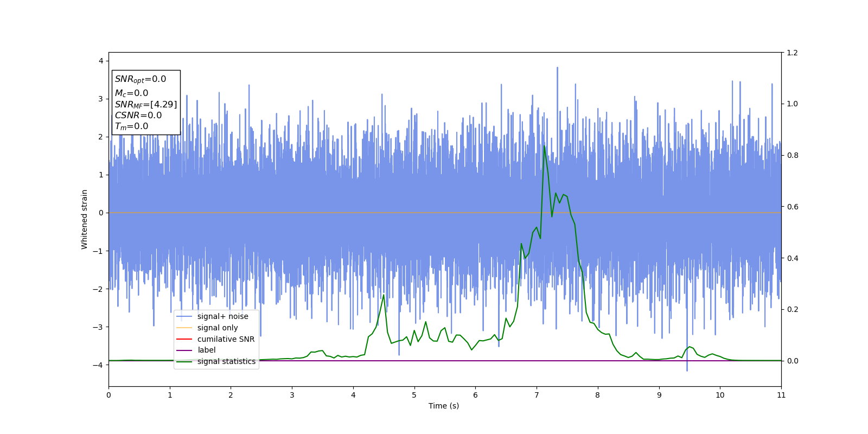Click the left axis tick label 3
The height and width of the screenshot is (434, 868).
click(x=101, y=99)
